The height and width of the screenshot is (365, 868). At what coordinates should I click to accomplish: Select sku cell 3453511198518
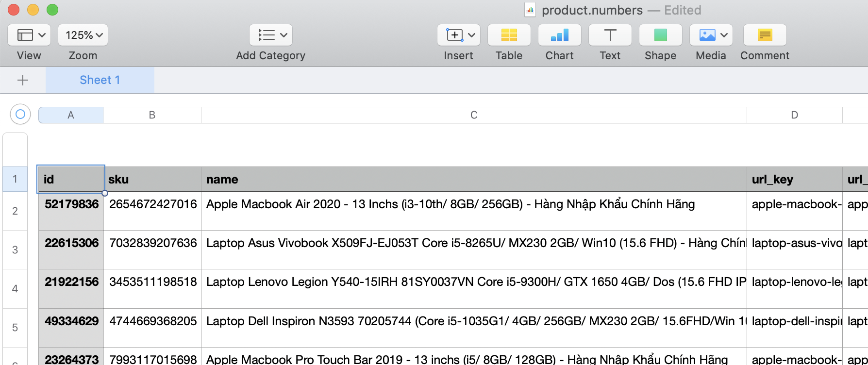152,289
